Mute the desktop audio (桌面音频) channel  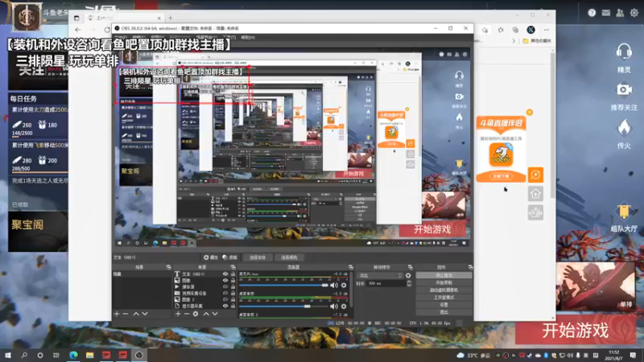334,306
